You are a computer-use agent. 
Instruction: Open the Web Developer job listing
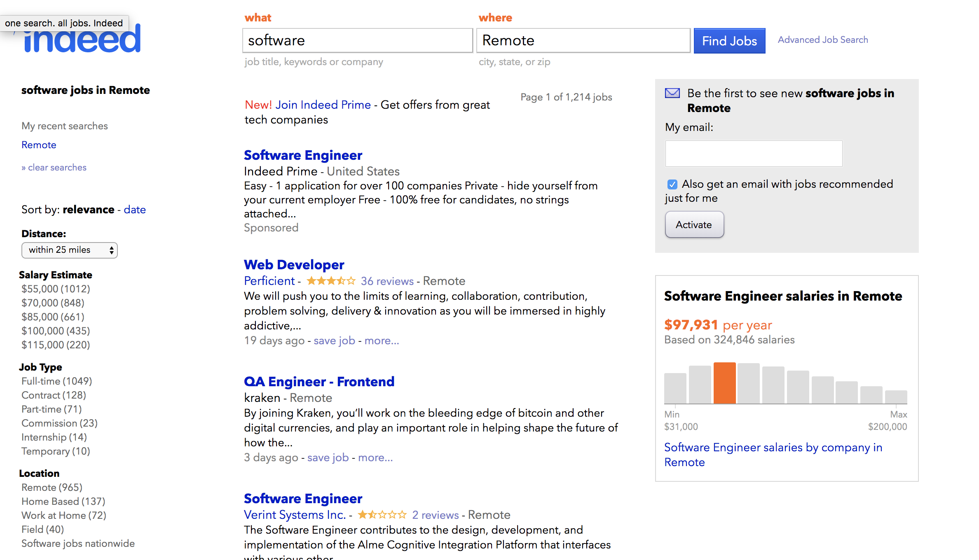click(x=294, y=264)
